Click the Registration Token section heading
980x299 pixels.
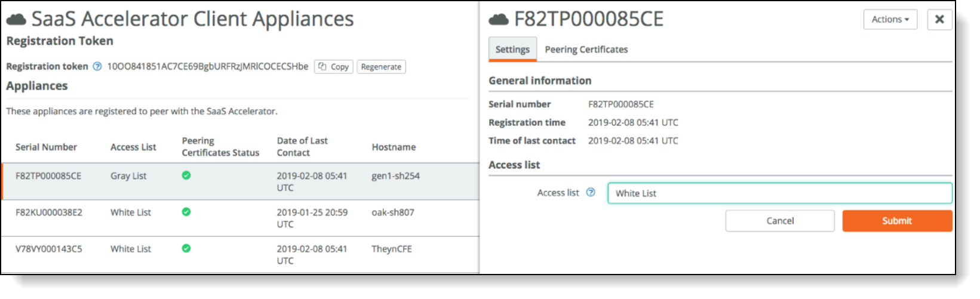pos(60,41)
